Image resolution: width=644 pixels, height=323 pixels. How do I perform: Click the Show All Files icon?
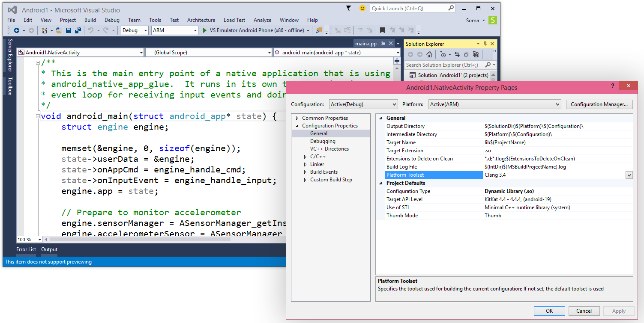point(476,54)
